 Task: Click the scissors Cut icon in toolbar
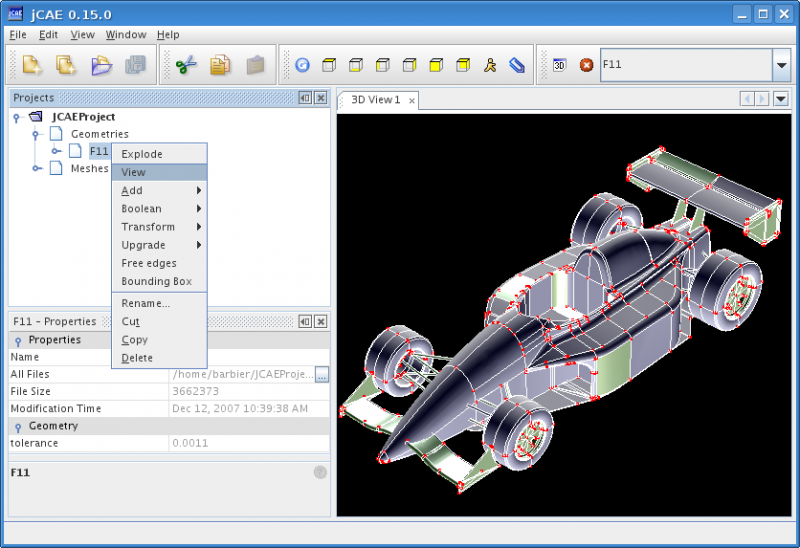pos(186,65)
